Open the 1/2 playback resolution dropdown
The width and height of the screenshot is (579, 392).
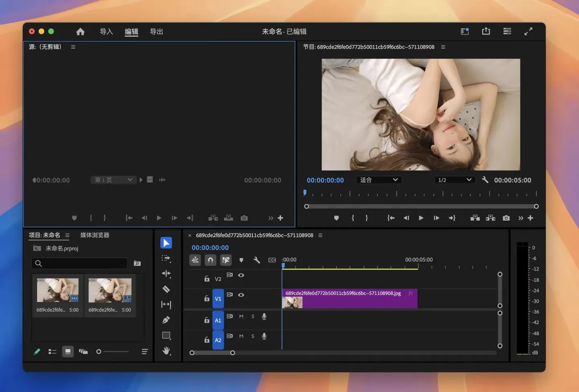tap(454, 180)
